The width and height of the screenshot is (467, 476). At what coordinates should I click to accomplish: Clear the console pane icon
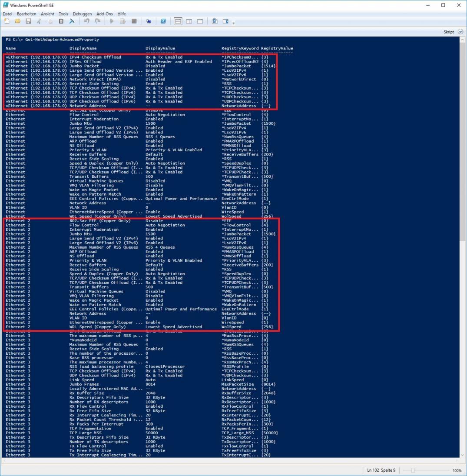(x=72, y=21)
